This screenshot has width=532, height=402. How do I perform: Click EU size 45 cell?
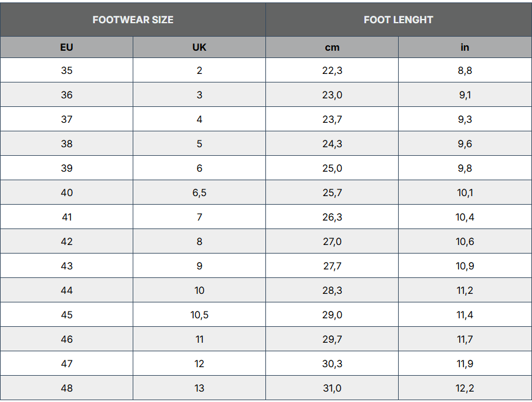67,315
